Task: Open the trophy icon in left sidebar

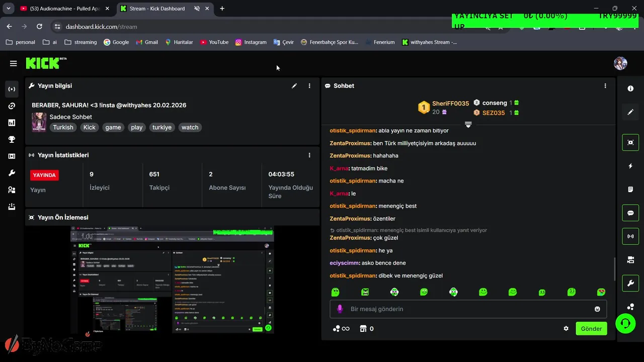Action: (x=12, y=139)
